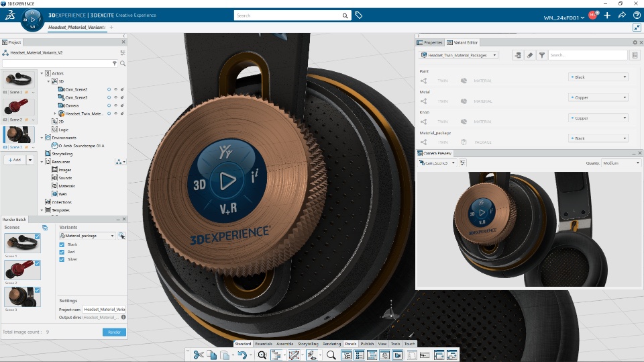Open the Quality Medium dropdown
This screenshot has width=644, height=362.
(621, 163)
